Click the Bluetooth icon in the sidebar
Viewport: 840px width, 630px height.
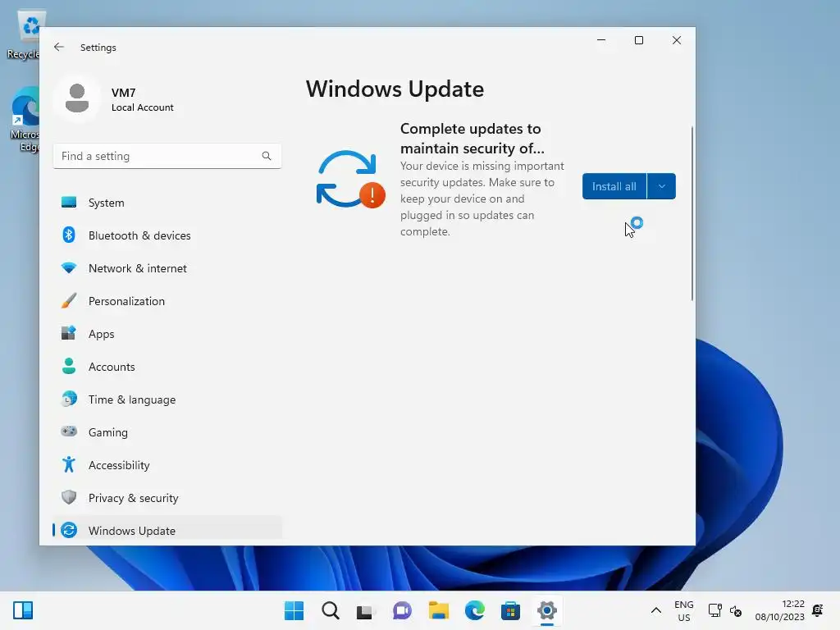[69, 235]
